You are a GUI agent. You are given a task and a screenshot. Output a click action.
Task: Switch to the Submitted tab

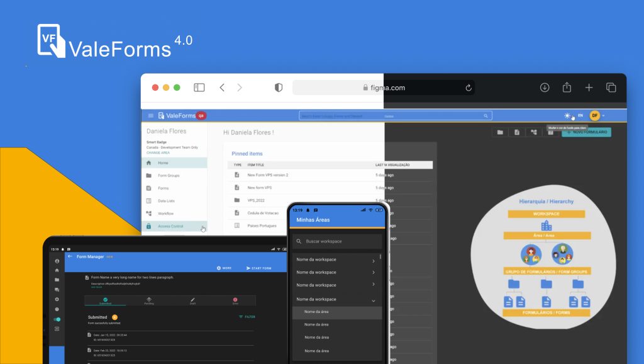[105, 300]
